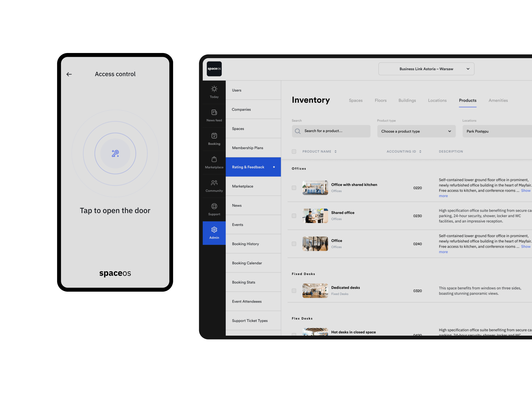Screen dimensions: 532x394
Task: Open News in the admin menu
Action: click(x=253, y=206)
